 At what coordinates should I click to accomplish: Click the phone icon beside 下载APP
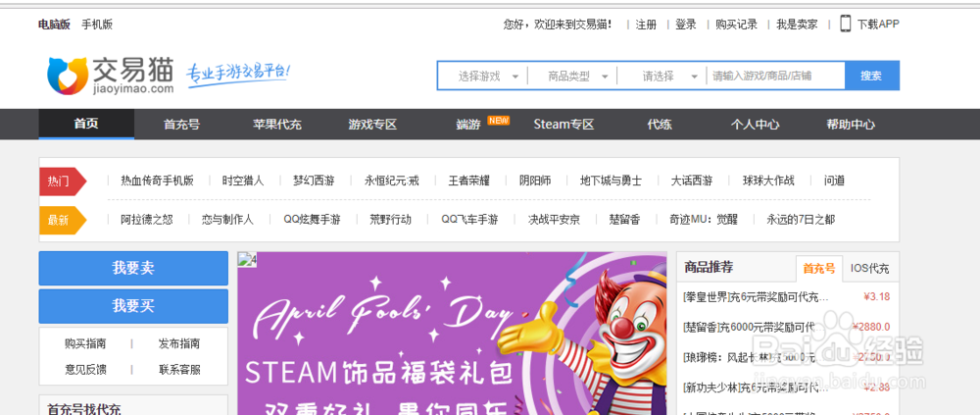click(845, 24)
